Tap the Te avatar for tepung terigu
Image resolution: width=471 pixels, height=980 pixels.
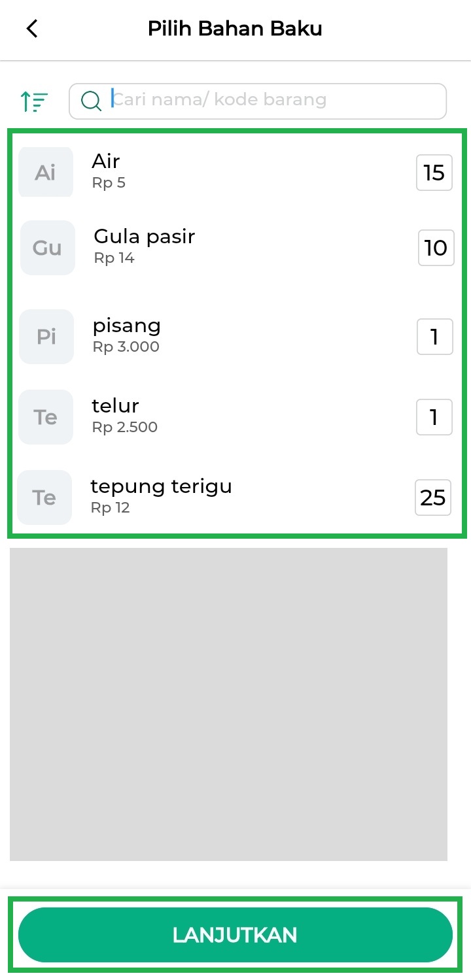44,498
